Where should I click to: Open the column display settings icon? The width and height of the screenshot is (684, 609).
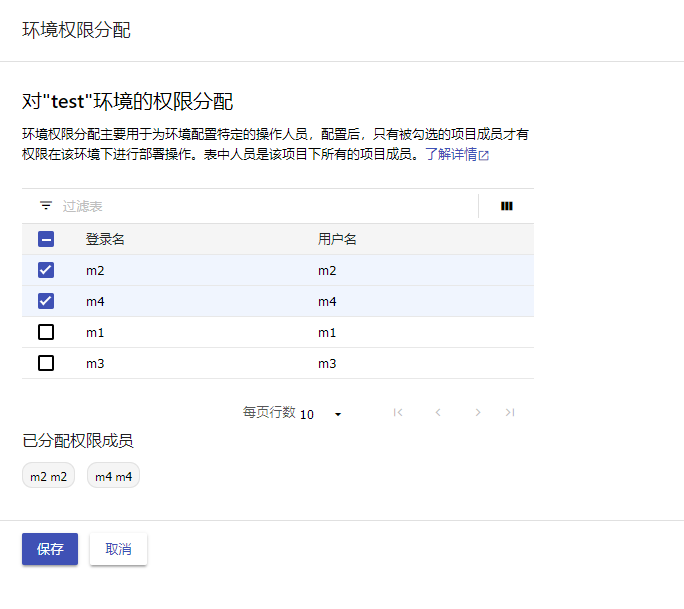[x=507, y=206]
